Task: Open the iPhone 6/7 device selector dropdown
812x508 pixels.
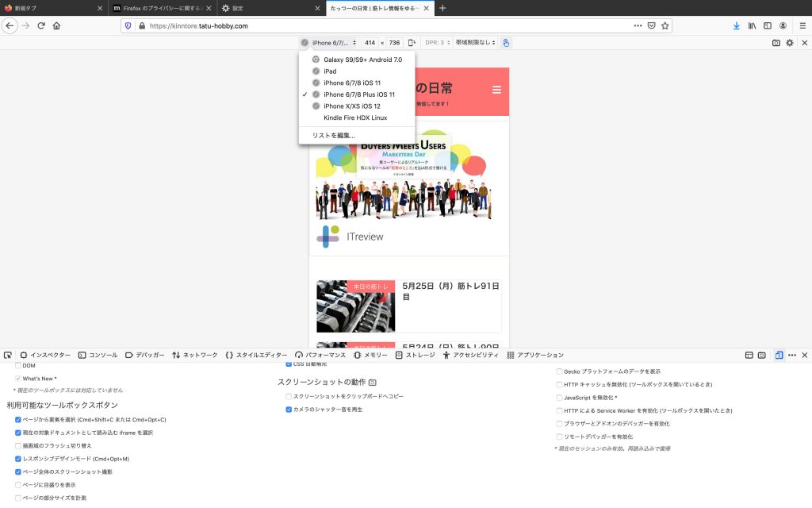Action: point(328,43)
